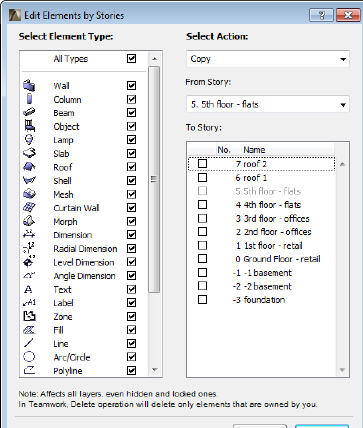
Task: Toggle the Roof checkbox
Action: (x=131, y=167)
